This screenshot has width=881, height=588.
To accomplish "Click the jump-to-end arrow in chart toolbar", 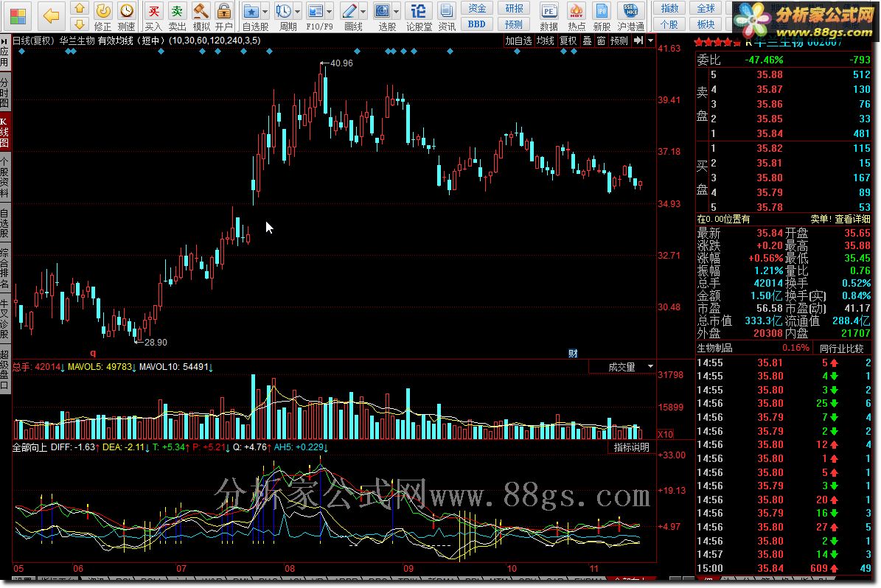I will [638, 41].
